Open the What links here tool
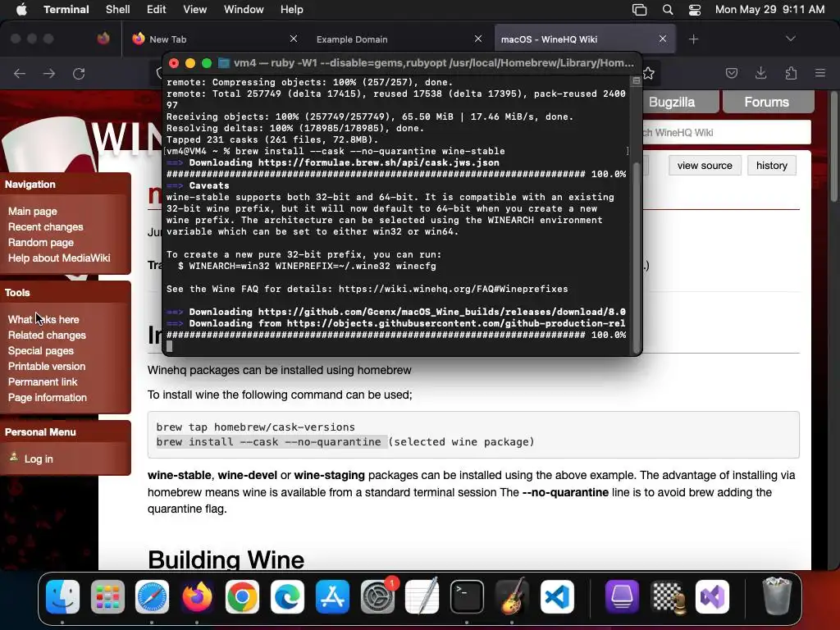This screenshot has width=840, height=630. coord(43,319)
